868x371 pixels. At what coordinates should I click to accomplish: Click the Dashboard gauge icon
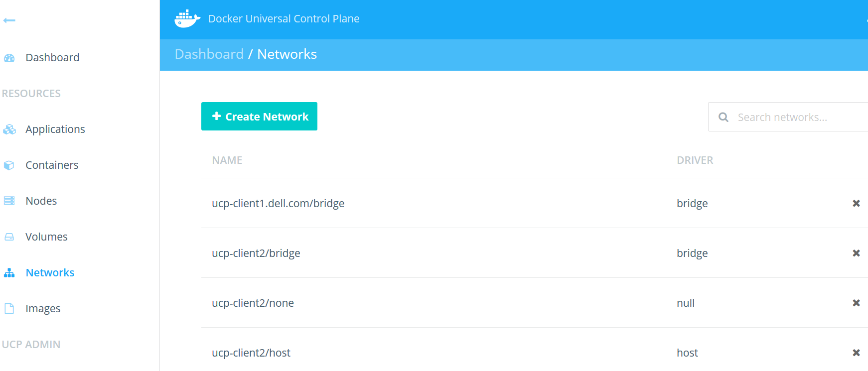pos(9,58)
